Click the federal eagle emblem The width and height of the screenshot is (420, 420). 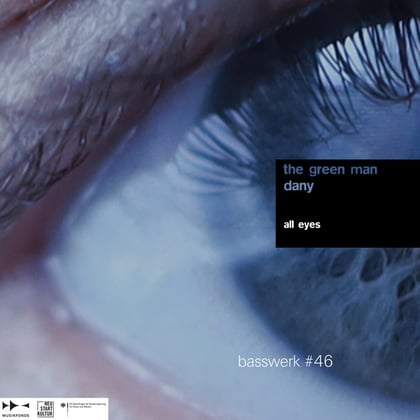click(63, 406)
